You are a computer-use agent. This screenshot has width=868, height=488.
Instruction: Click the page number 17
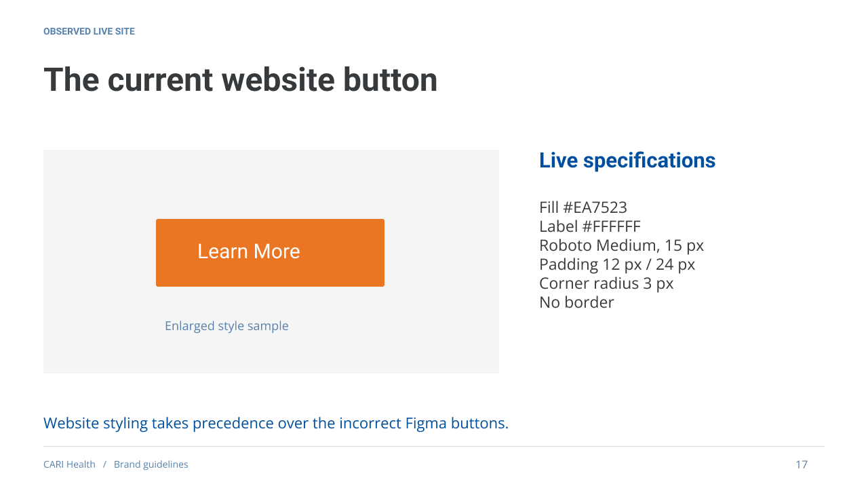point(802,464)
